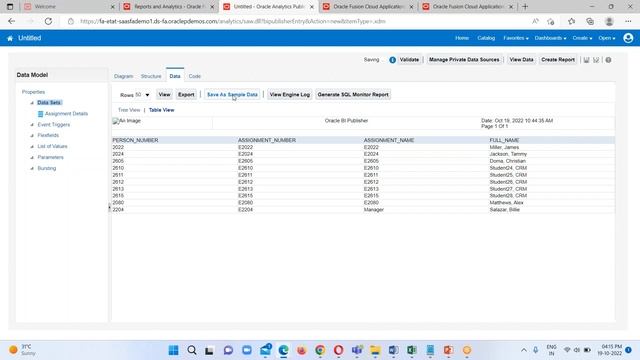Screen dimensions: 640x360
Task: Open the Home link in header
Action: [x=462, y=38]
